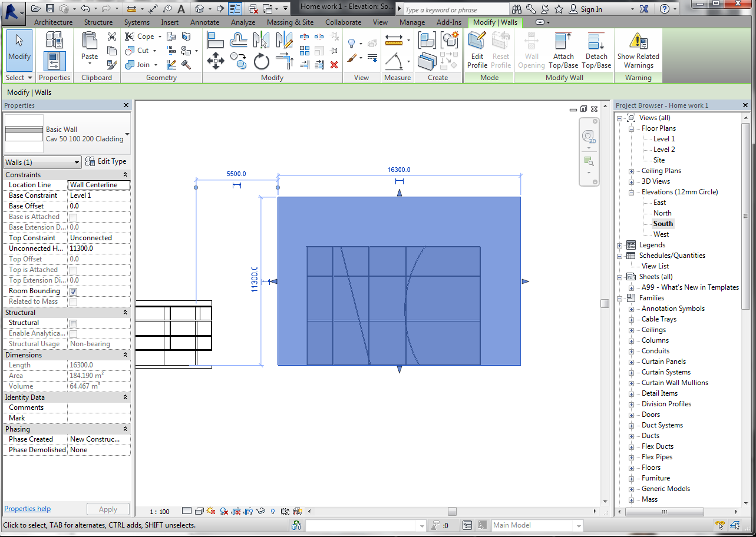Switch to the Architecture ribbon tab
Image resolution: width=756 pixels, height=537 pixels.
click(x=53, y=22)
